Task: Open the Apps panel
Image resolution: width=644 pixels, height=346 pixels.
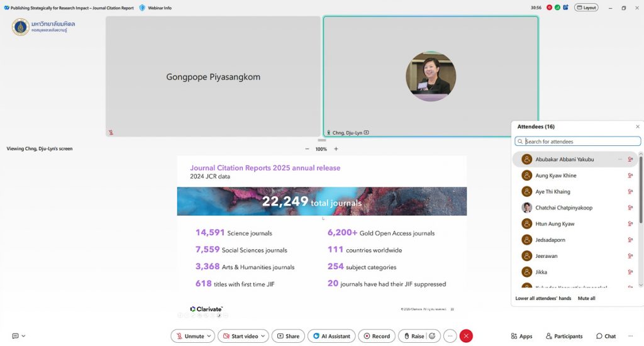Action: (x=521, y=336)
